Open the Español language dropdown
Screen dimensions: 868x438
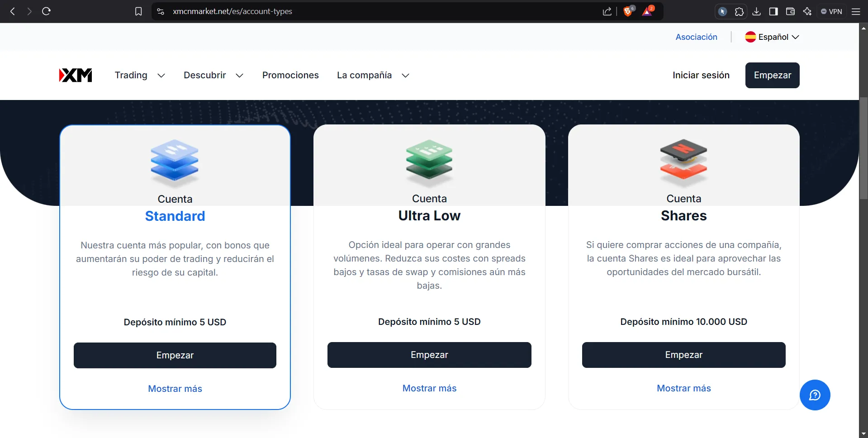point(772,37)
